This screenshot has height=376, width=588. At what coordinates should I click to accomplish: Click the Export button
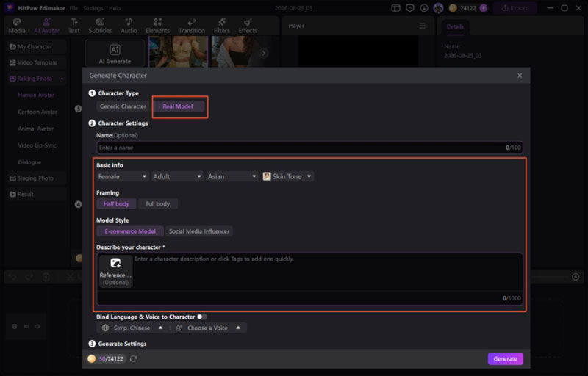coord(514,8)
